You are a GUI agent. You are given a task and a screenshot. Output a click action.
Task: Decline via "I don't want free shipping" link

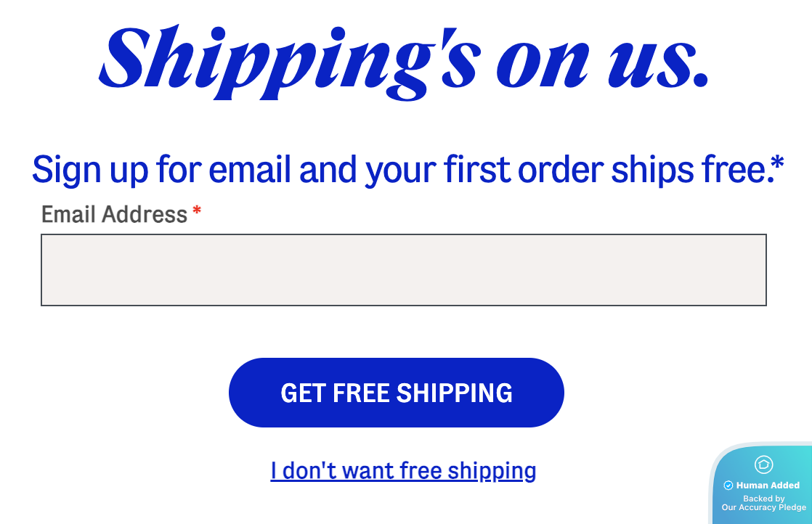click(x=403, y=471)
